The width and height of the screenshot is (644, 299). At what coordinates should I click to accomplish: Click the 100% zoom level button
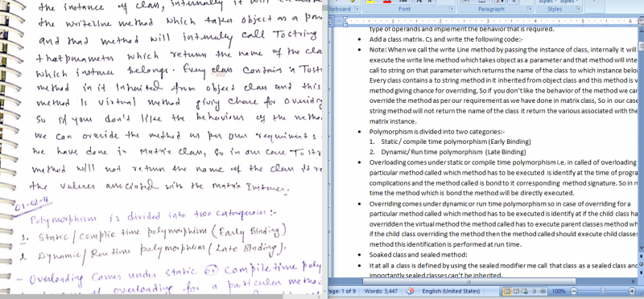(x=559, y=291)
